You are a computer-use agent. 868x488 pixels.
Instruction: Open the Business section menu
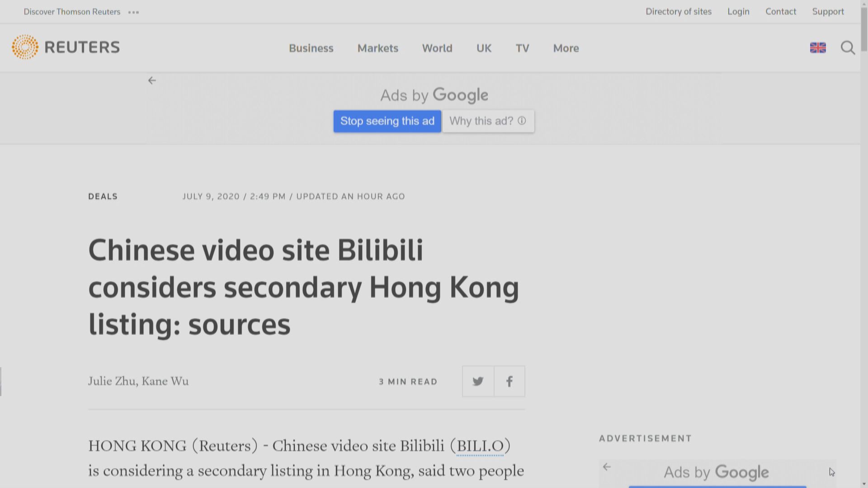click(311, 48)
